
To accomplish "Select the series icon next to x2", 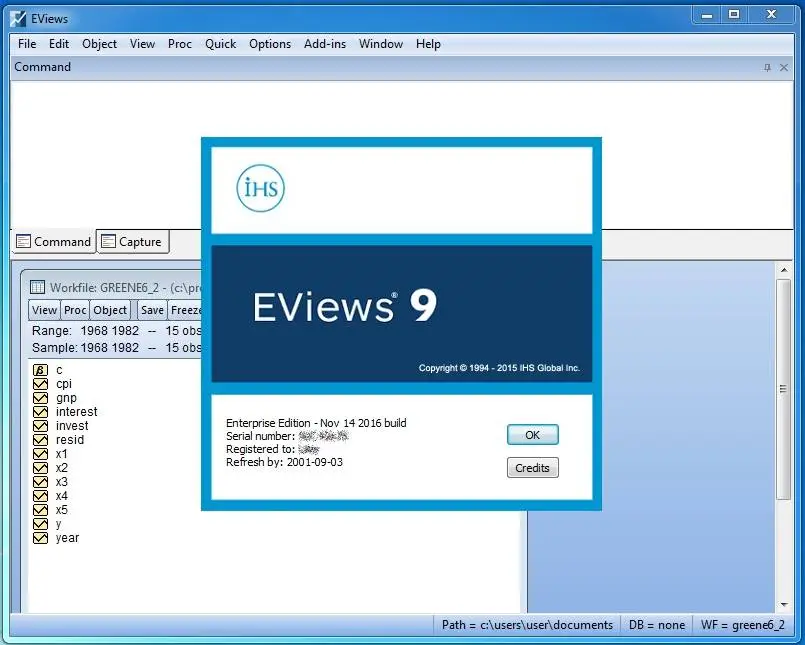I will pyautogui.click(x=40, y=468).
